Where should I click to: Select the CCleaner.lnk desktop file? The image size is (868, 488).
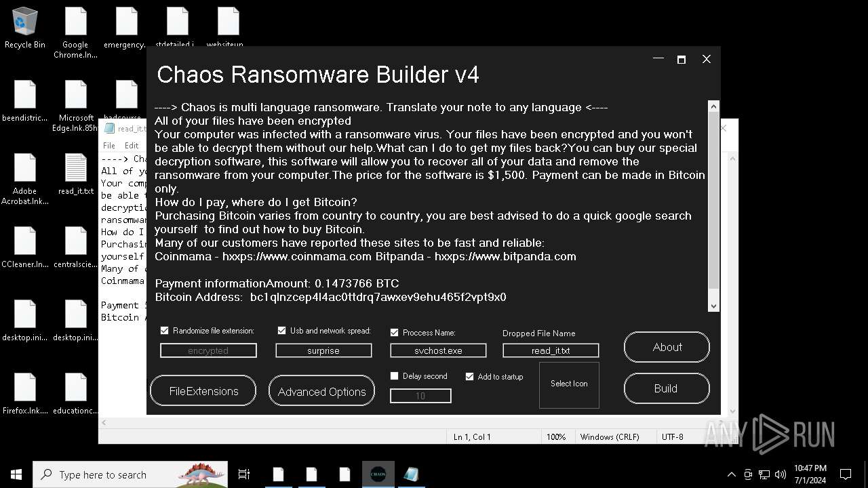click(x=25, y=248)
